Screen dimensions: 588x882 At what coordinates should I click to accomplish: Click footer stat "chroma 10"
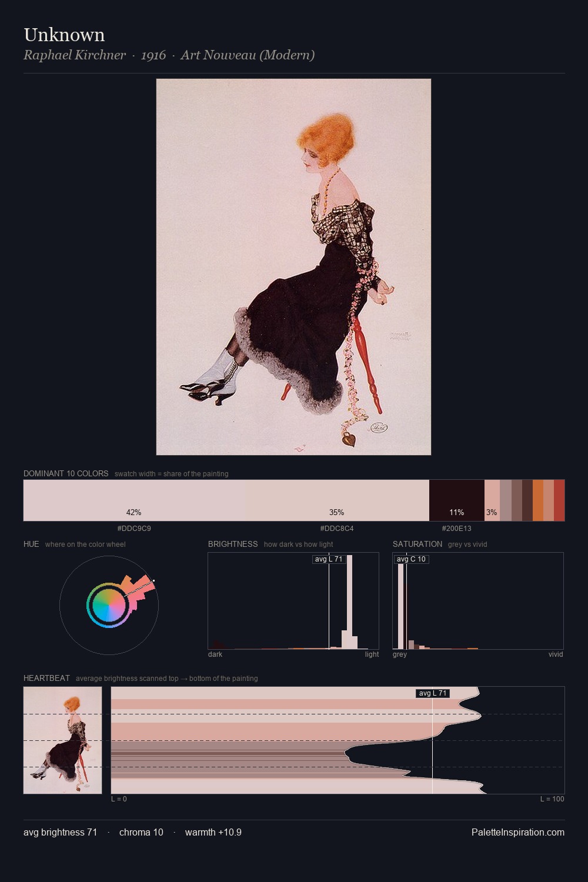click(141, 832)
